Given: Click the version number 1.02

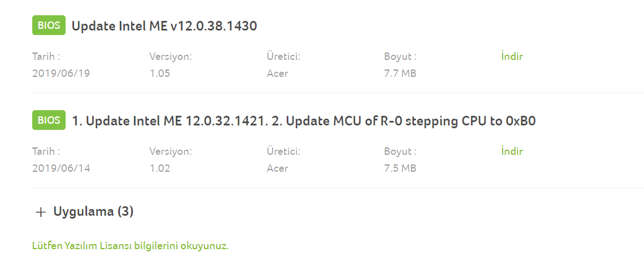Looking at the screenshot, I should click(159, 168).
